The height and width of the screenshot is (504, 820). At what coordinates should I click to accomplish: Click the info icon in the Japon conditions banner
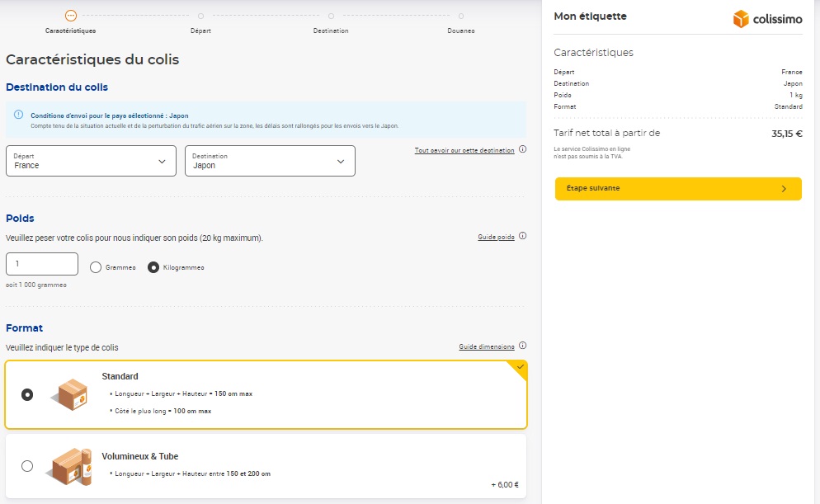pyautogui.click(x=18, y=115)
